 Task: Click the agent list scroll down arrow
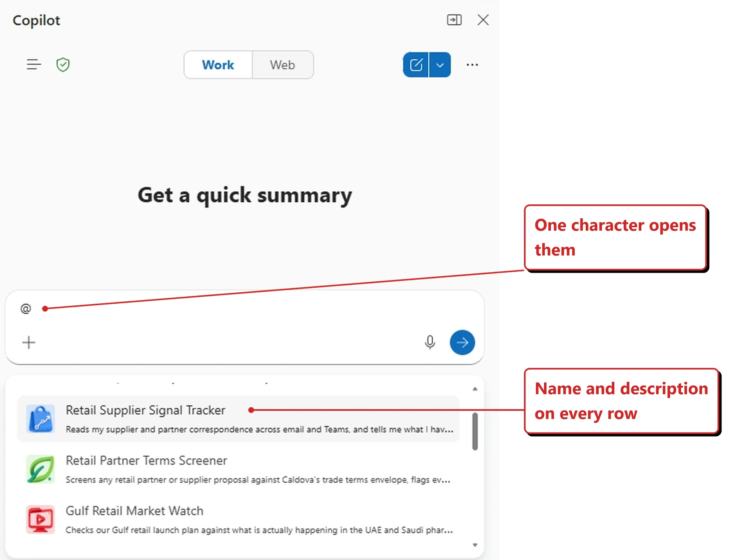(x=475, y=545)
